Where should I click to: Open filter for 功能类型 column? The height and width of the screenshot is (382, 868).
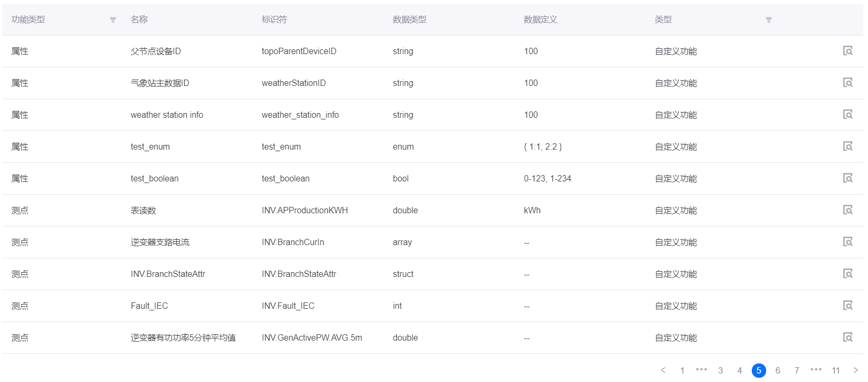click(113, 20)
